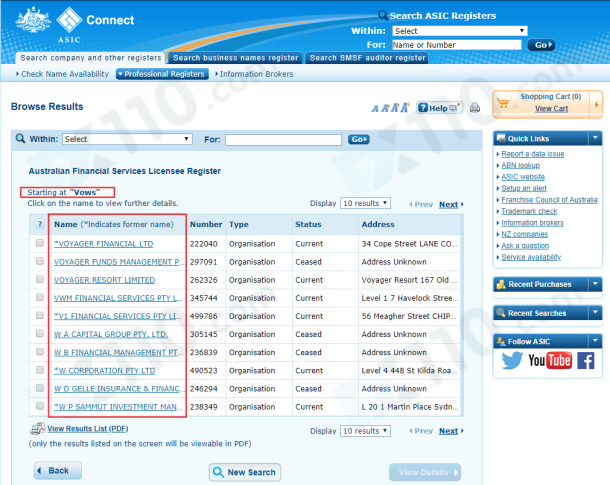This screenshot has width=610, height=485.
Task: Open W A CAPITAL GROUP PTY. LTD. link
Action: pyautogui.click(x=111, y=334)
